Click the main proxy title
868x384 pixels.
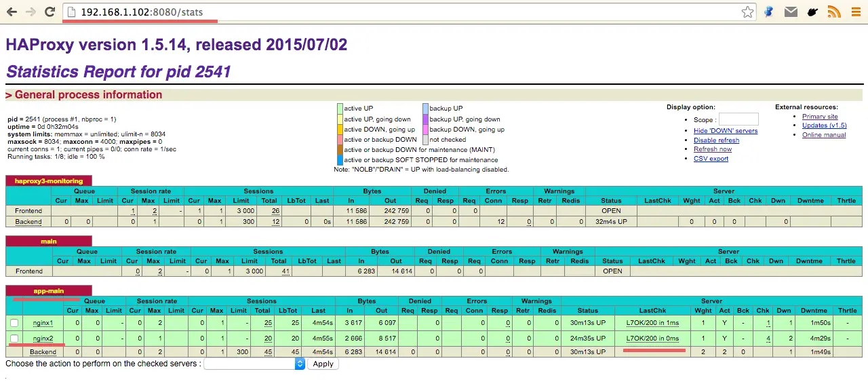(49, 241)
